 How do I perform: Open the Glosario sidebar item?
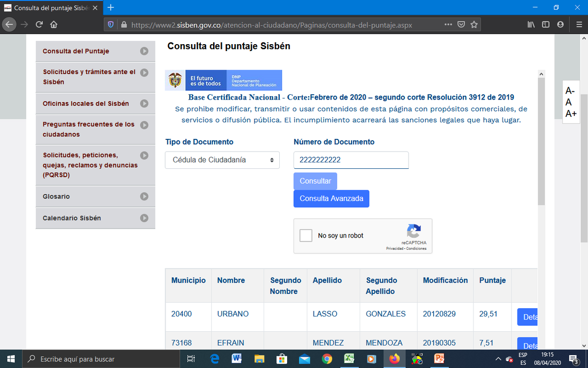tap(96, 196)
